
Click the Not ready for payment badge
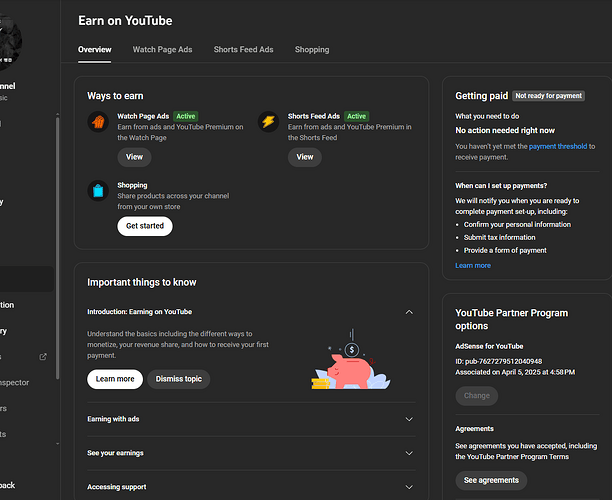[x=548, y=96]
